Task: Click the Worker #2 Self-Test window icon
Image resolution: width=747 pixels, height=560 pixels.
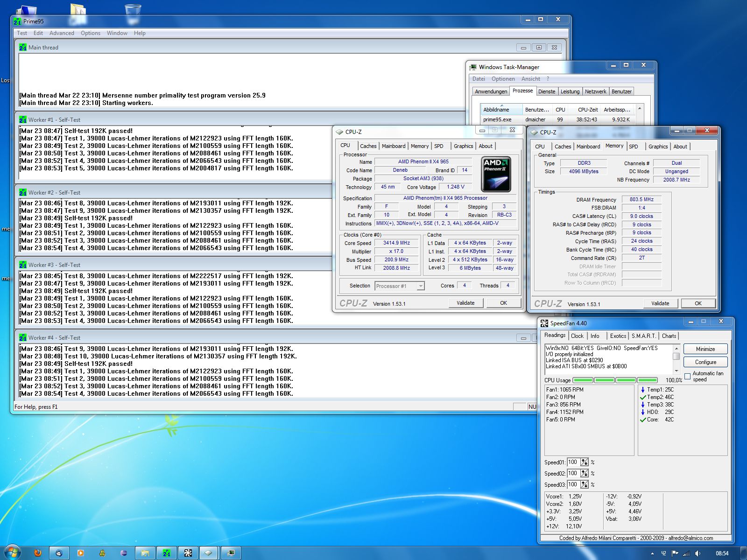Action: tap(23, 192)
